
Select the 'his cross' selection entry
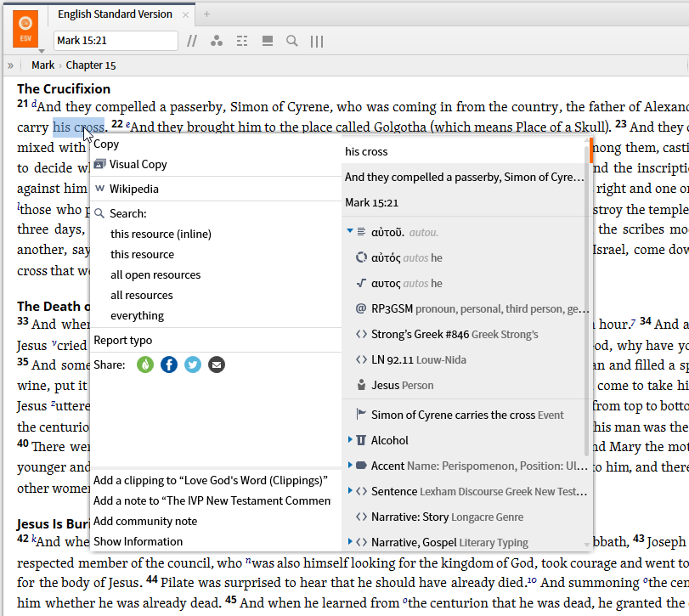pyautogui.click(x=465, y=151)
